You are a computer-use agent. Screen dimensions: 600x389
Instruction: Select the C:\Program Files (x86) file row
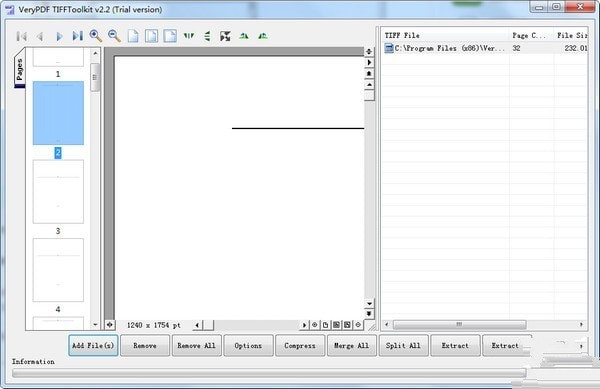point(485,48)
